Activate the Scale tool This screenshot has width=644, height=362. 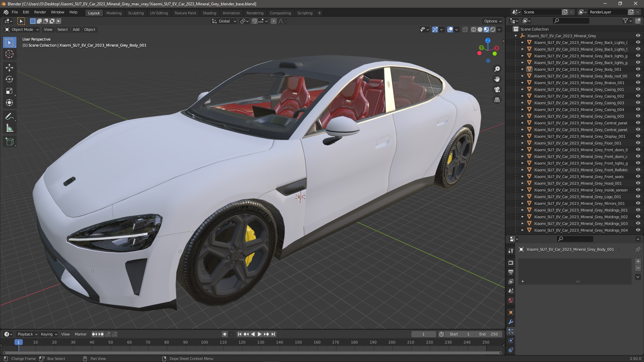point(9,91)
